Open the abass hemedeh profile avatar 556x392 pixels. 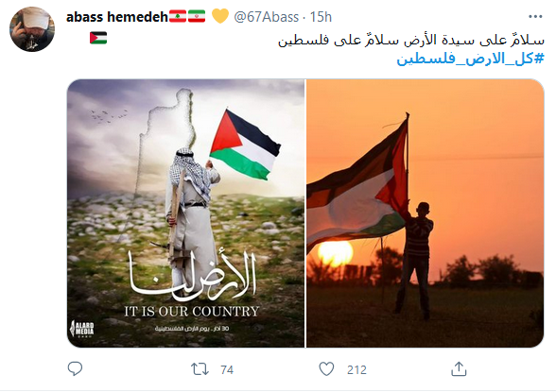(32, 29)
